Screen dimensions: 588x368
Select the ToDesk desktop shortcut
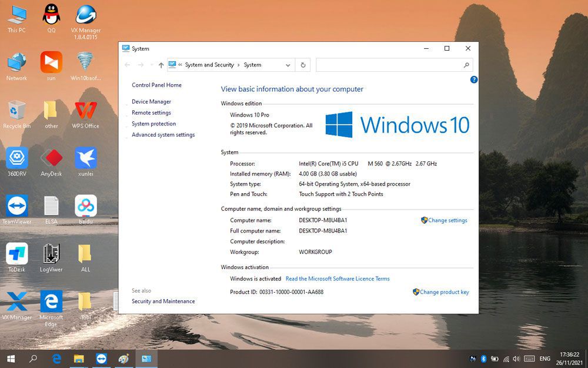coord(17,257)
